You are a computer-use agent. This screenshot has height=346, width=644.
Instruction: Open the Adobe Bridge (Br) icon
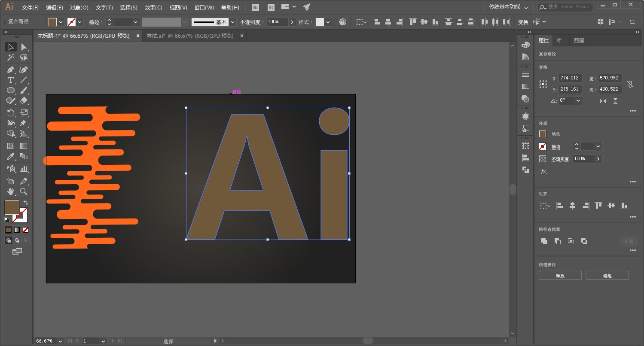256,7
